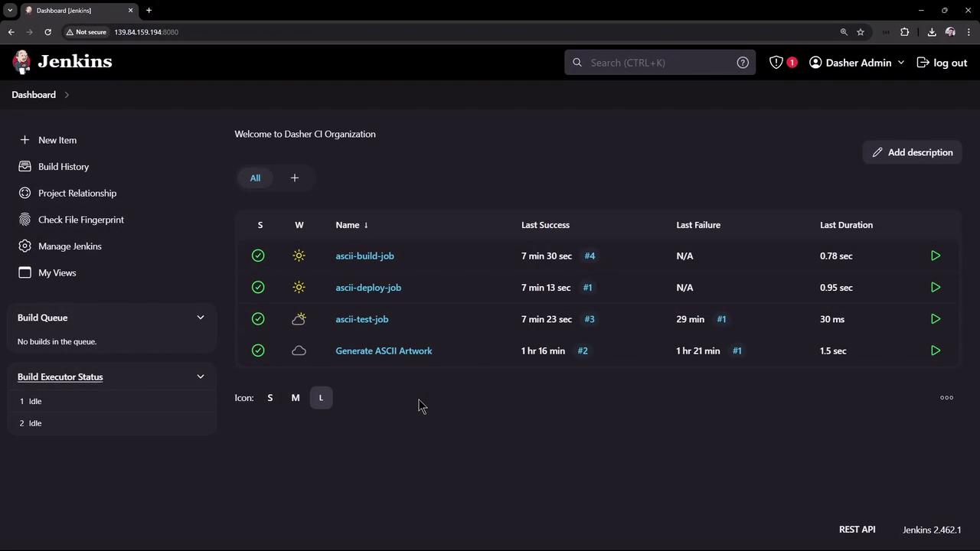
Task: Set icon size to Small
Action: [269, 398]
